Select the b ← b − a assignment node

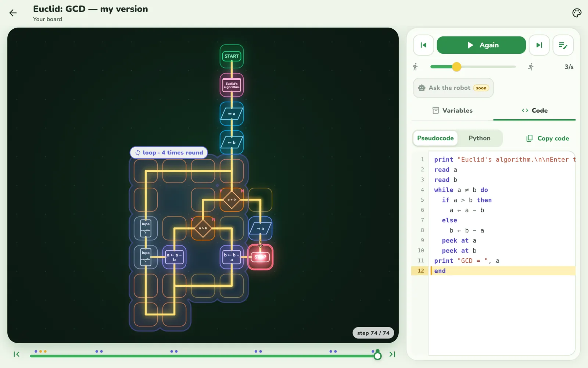[x=232, y=257]
